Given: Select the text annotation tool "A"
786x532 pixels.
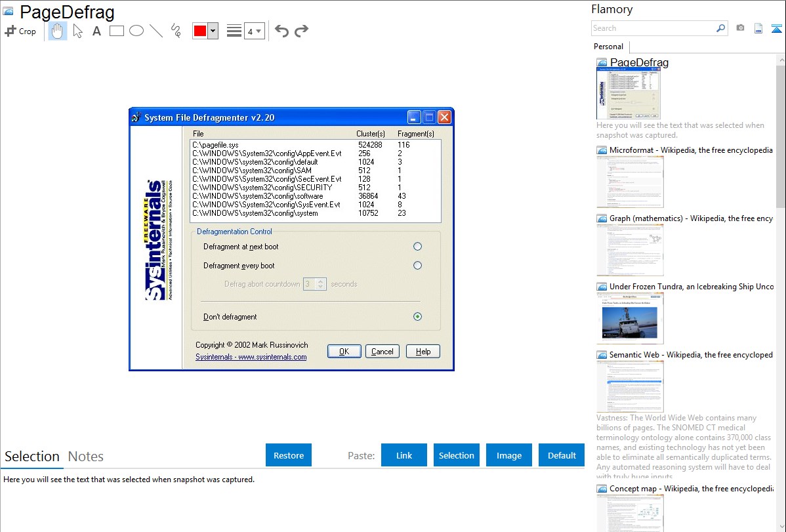Looking at the screenshot, I should click(96, 31).
